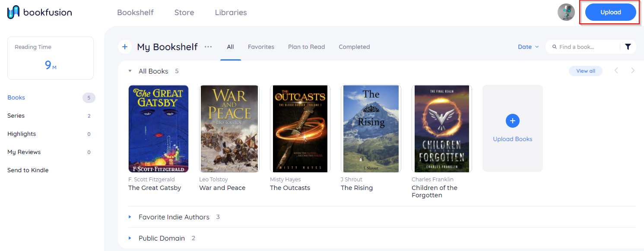Click author name J Shrout
644x251 pixels.
tap(352, 179)
